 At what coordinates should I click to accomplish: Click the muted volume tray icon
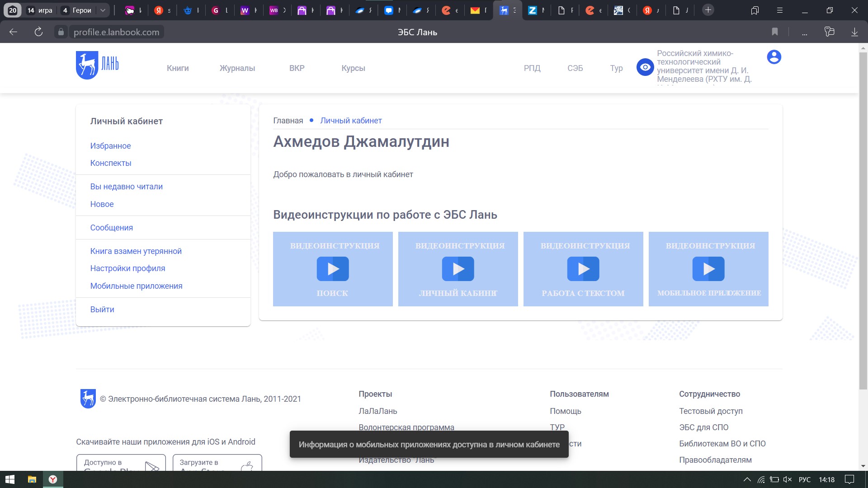tap(787, 479)
